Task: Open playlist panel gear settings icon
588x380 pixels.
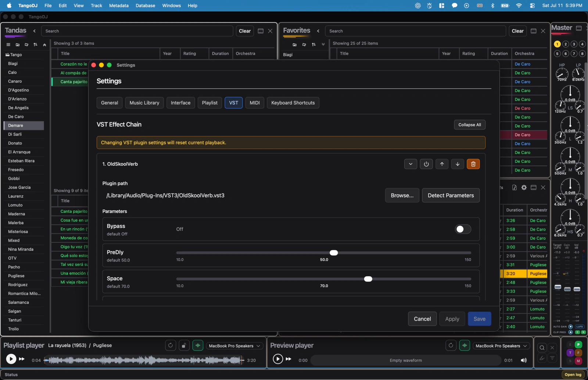Action: click(524, 187)
